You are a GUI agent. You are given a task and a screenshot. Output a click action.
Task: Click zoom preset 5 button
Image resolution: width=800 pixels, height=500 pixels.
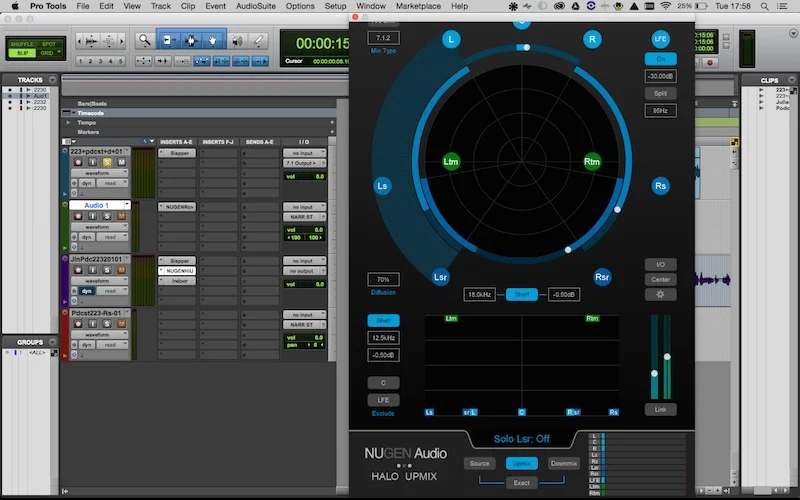click(x=120, y=61)
